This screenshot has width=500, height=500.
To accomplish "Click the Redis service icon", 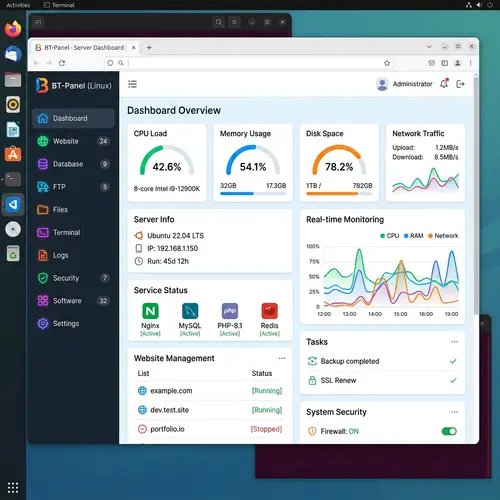I will 270,311.
